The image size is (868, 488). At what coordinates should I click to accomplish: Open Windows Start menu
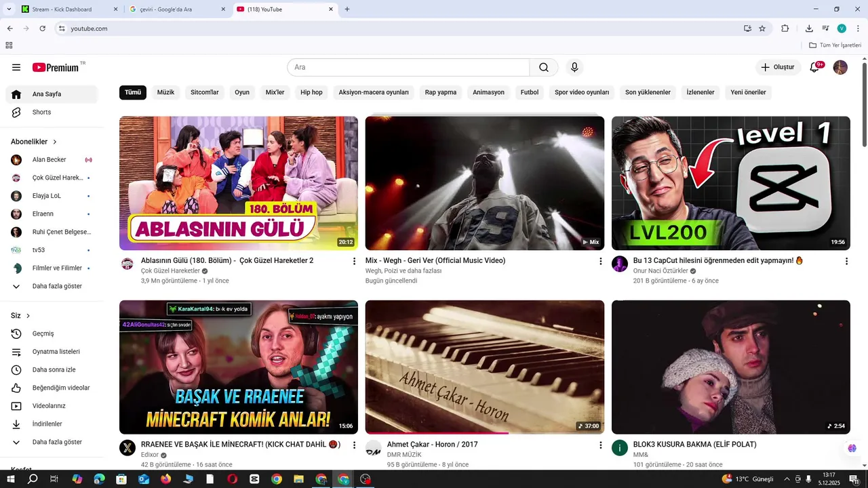coord(10,479)
